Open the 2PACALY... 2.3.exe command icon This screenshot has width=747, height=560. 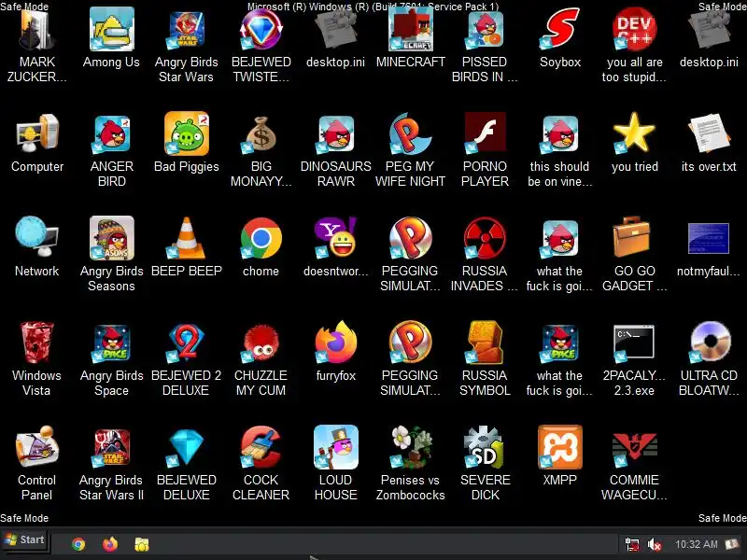pos(634,343)
